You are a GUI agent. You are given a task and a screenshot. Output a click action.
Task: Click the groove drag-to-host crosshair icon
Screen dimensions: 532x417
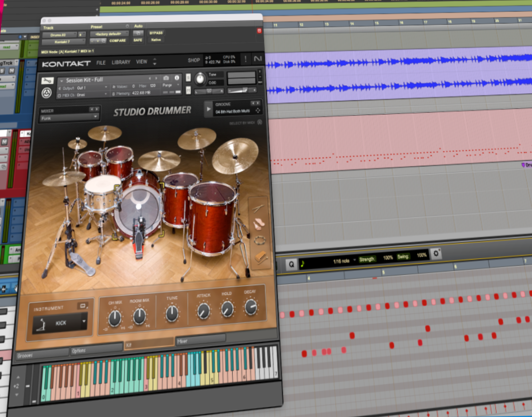pos(258,110)
